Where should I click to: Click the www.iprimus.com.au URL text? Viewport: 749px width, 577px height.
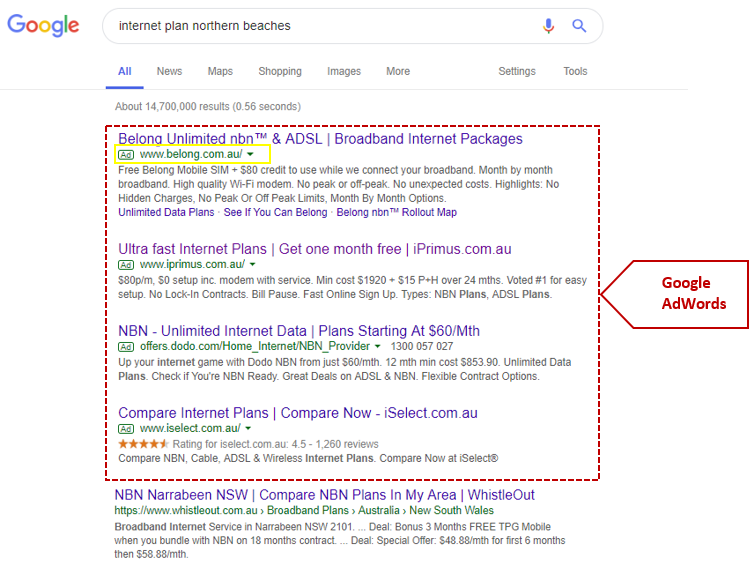click(x=193, y=264)
